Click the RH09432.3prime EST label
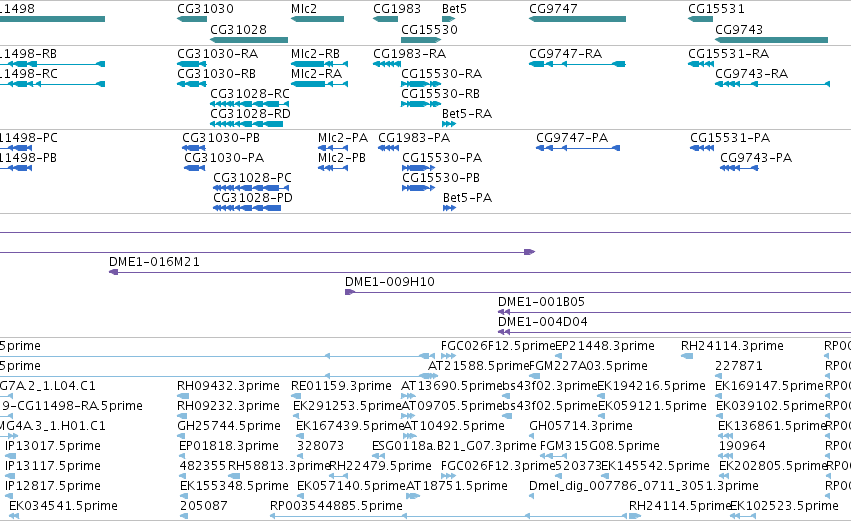The image size is (851, 521). (228, 386)
